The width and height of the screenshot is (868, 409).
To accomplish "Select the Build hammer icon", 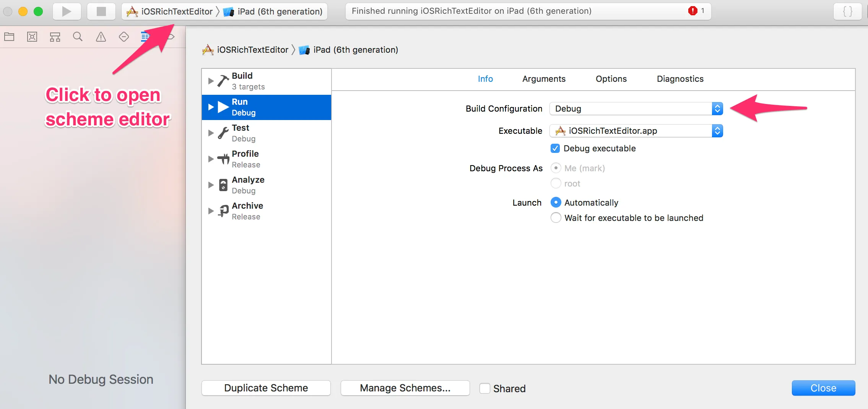I will (x=223, y=81).
